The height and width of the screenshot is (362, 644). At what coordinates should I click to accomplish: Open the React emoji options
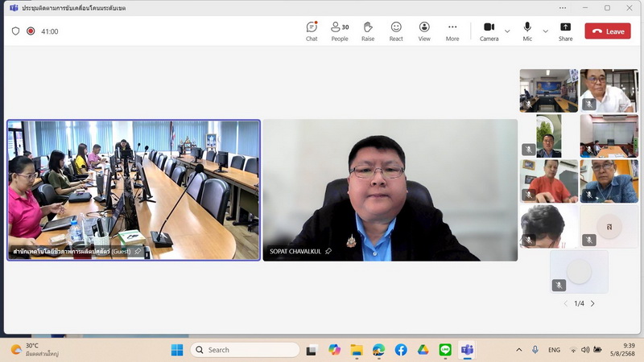click(x=396, y=31)
